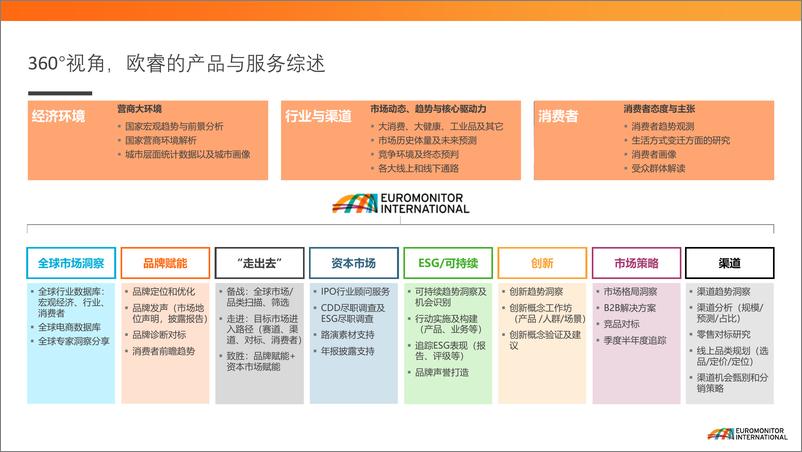802x452 pixels.
Task: Click the '竞争环境及终态预判' bullet
Action: (x=418, y=154)
